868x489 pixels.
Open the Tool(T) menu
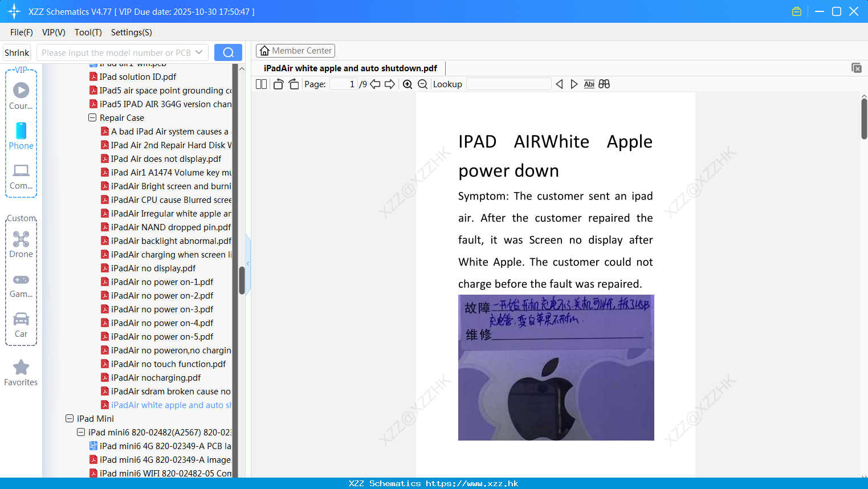click(88, 32)
